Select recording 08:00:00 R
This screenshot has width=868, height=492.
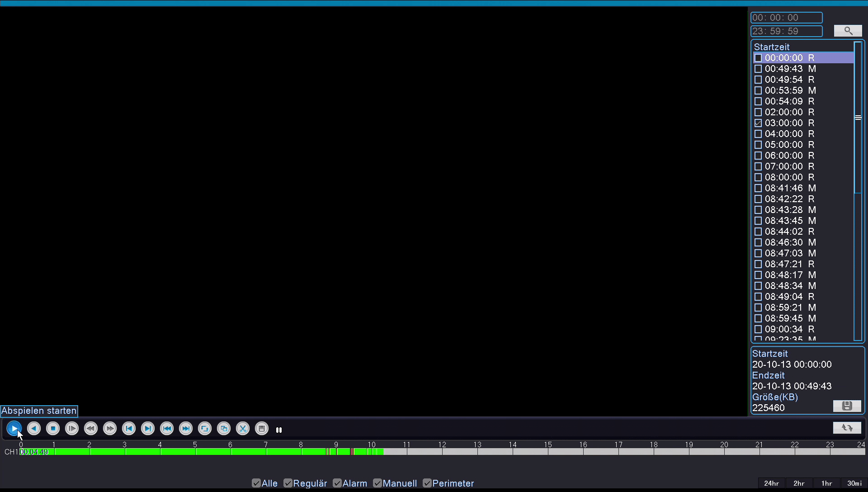[x=803, y=177]
